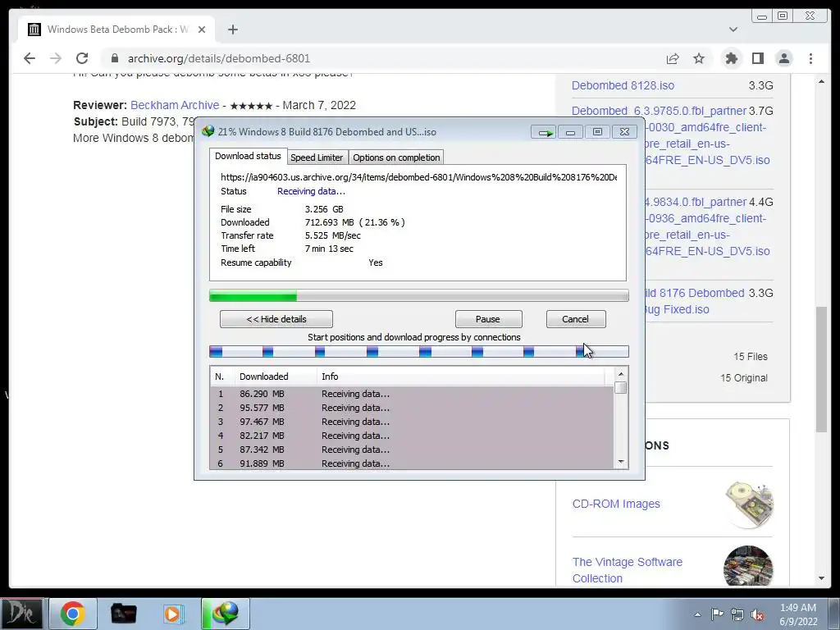Image resolution: width=840 pixels, height=630 pixels.
Task: Select connection row 2 with 95.577 MB
Action: (x=412, y=408)
